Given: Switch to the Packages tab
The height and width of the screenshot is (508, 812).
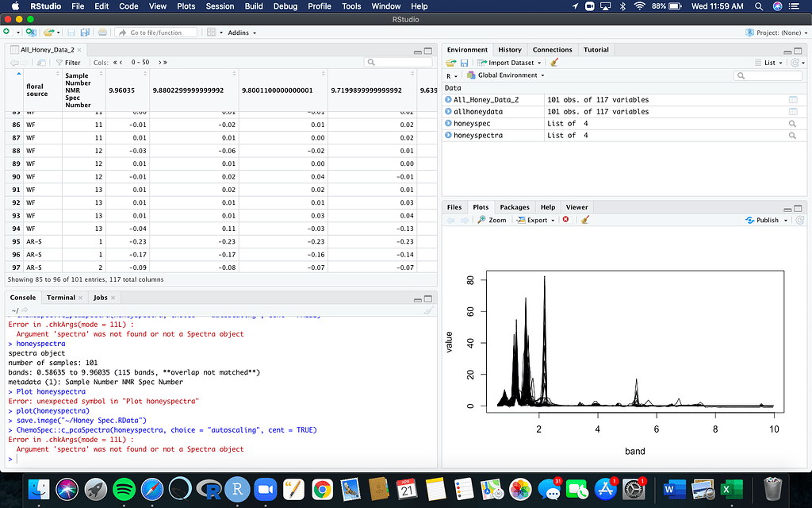Looking at the screenshot, I should pos(514,207).
